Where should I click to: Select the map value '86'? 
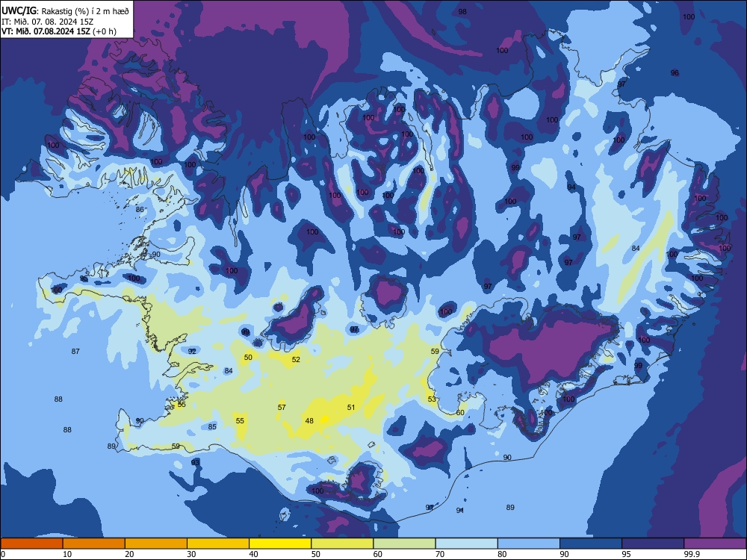[140, 210]
